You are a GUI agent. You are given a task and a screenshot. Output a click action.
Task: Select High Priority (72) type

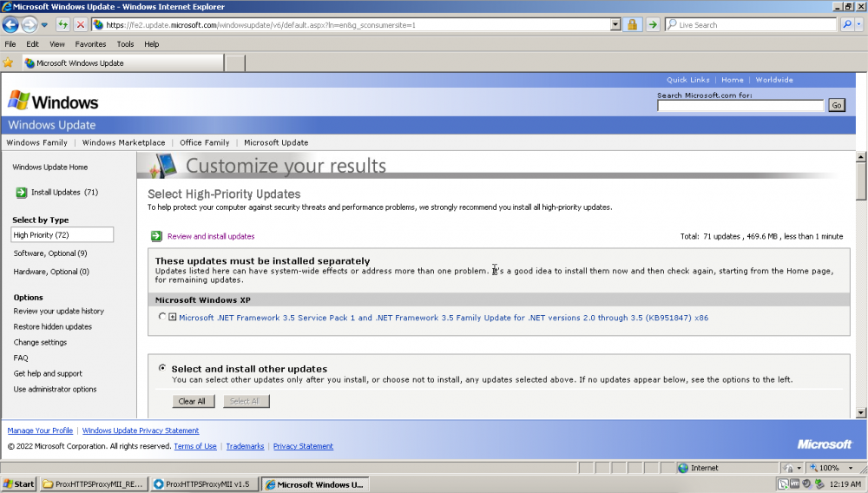pos(62,234)
